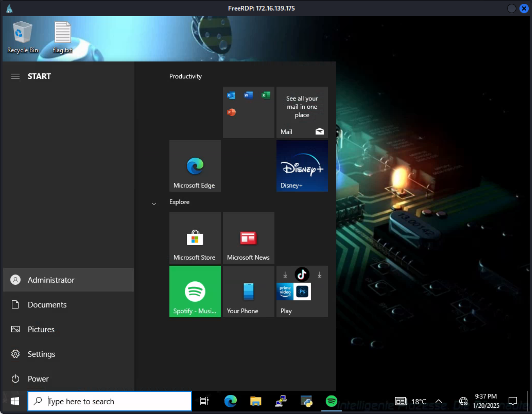Focus the taskbar search box

(x=110, y=401)
